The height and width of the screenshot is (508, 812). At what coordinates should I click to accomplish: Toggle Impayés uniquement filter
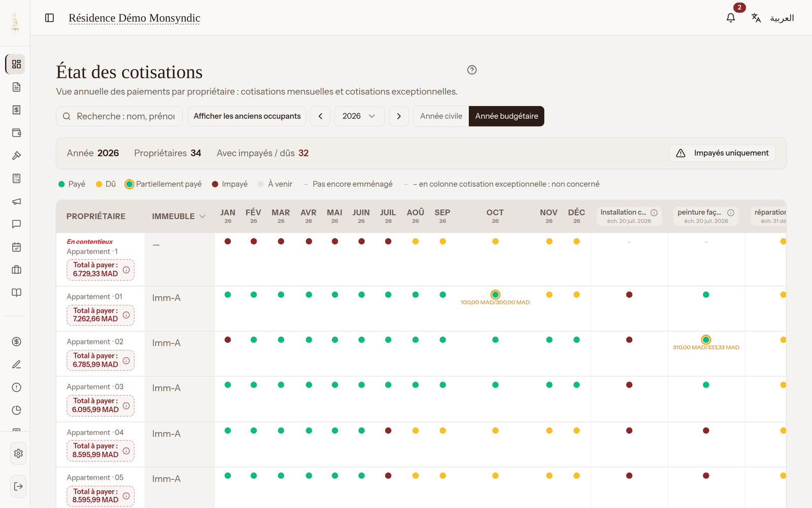click(722, 153)
